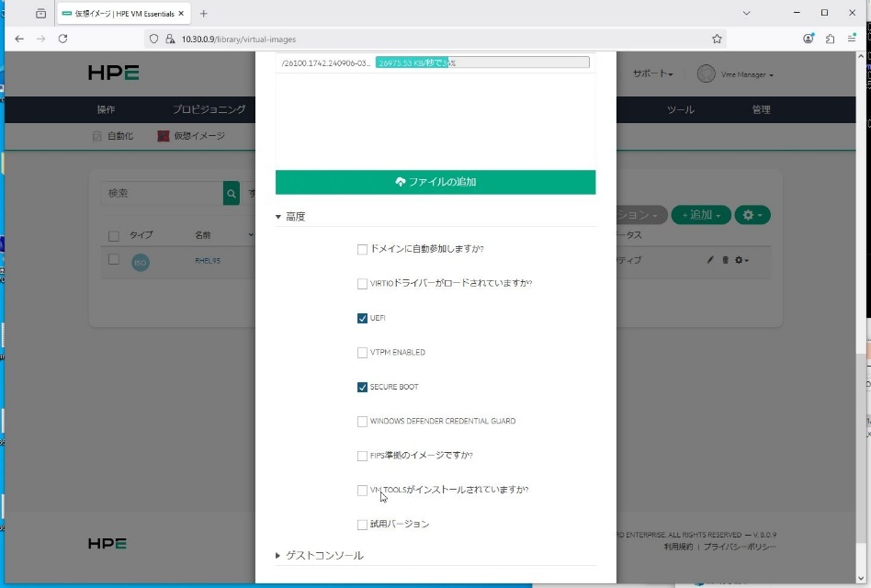Open the Firefox extensions puzzle icon
The width and height of the screenshot is (871, 588).
[830, 39]
